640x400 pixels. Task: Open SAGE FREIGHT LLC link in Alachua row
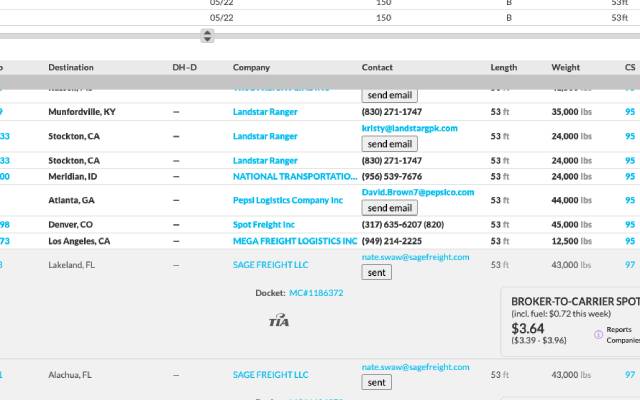[270, 375]
